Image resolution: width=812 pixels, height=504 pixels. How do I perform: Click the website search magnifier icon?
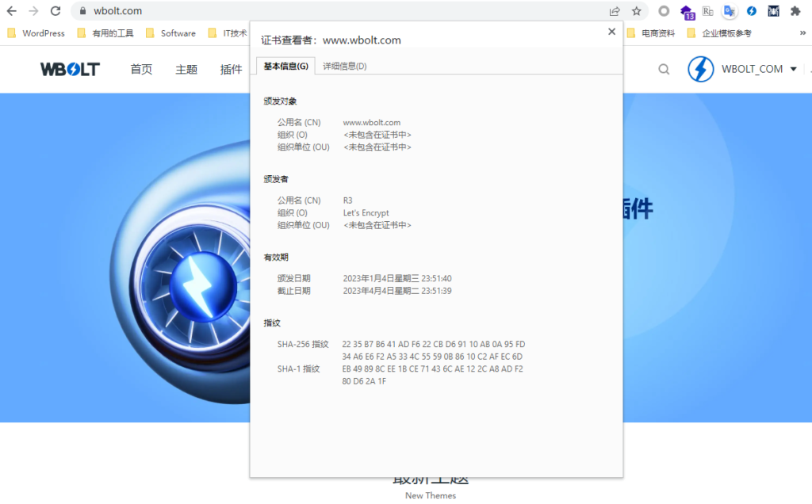[664, 69]
